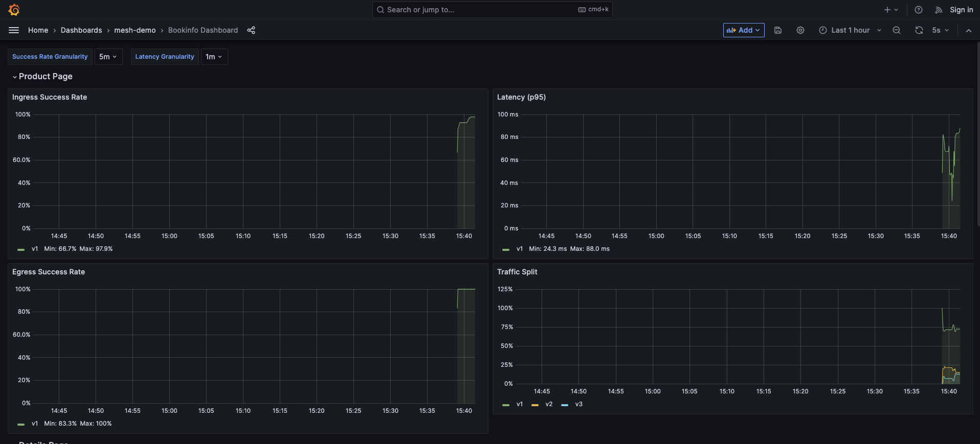Toggle v3 series in Traffic Split legend

(579, 404)
